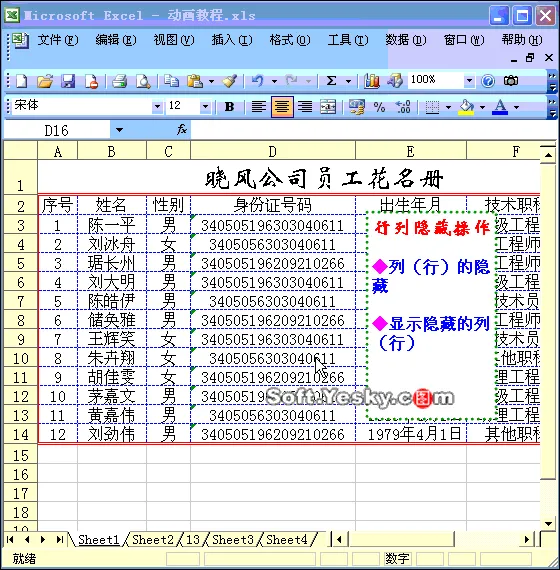560x570 pixels.
Task: Open the 格式(O) menu
Action: 290,40
